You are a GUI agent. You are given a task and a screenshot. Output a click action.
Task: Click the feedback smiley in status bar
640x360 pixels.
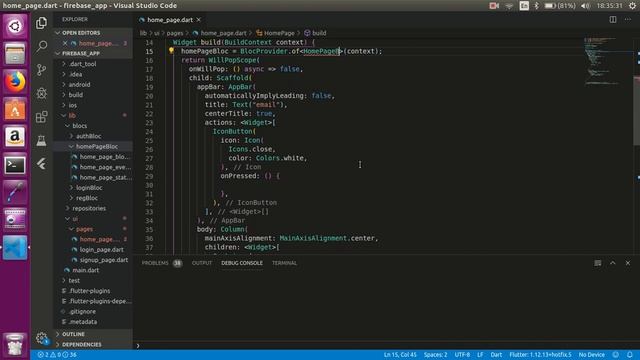(x=616, y=355)
